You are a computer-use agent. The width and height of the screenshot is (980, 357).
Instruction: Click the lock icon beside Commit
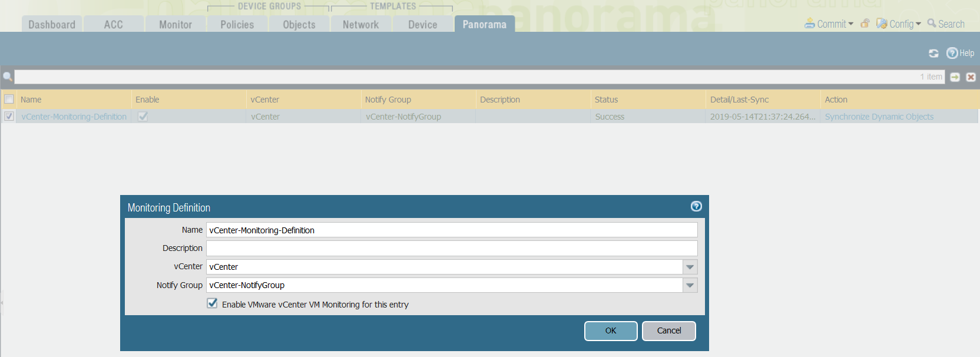(x=865, y=24)
